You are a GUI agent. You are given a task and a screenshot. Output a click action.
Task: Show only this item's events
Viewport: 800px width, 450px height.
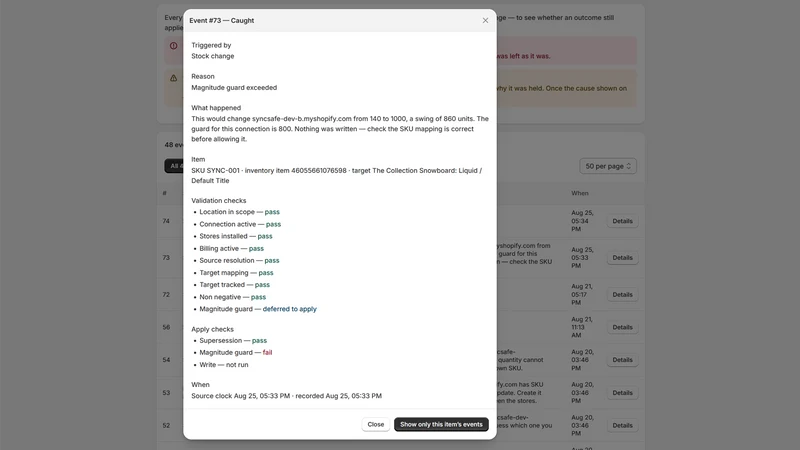[x=441, y=424]
